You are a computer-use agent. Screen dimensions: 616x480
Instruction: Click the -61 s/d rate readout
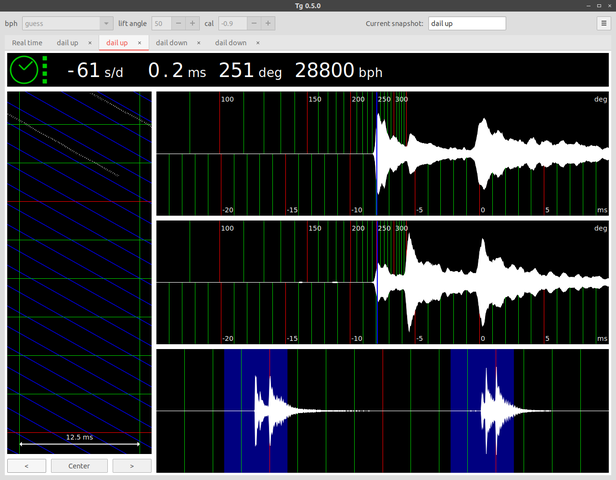point(95,71)
